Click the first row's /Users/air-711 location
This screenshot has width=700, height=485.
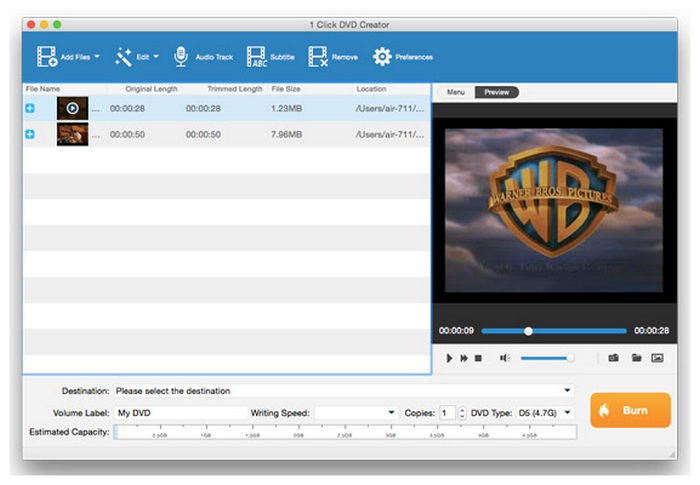pos(390,108)
